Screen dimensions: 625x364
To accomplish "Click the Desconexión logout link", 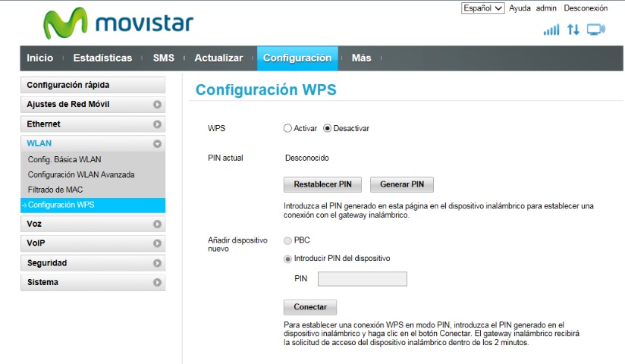I will coord(585,8).
